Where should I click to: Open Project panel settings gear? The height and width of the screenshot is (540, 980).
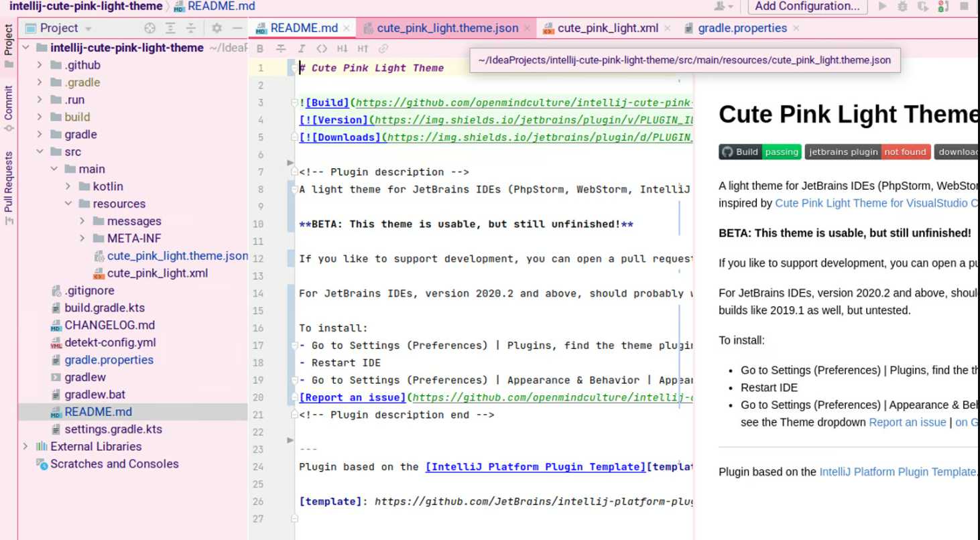click(x=217, y=28)
